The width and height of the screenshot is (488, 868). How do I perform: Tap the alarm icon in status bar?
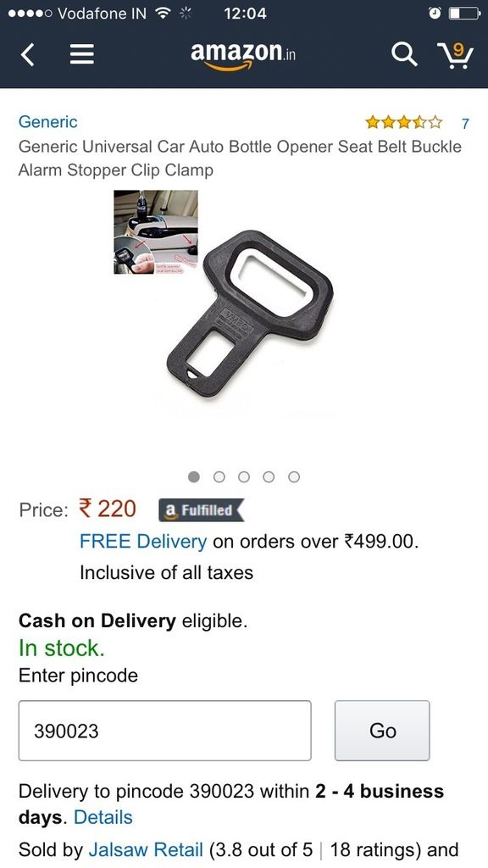click(435, 14)
